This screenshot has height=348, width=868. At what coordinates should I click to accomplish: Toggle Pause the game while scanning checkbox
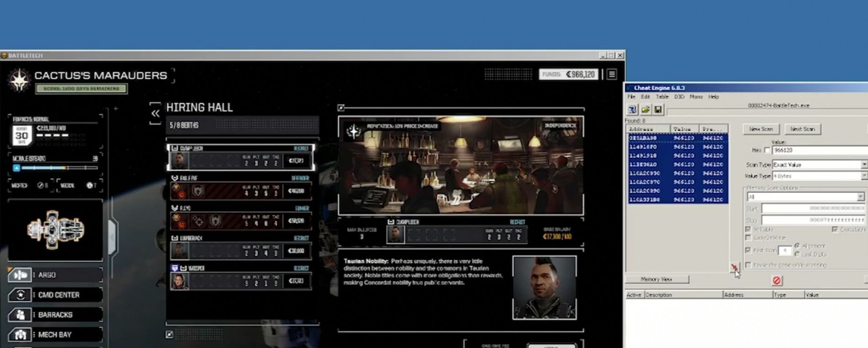coord(748,265)
